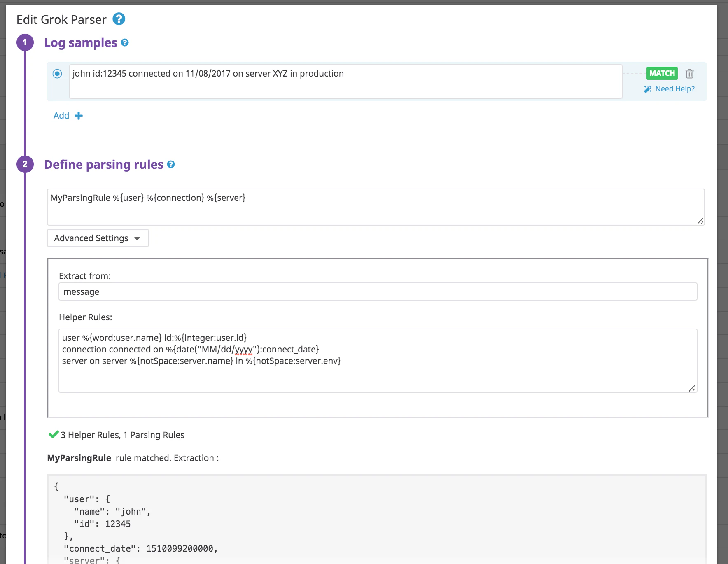This screenshot has width=728, height=564.
Task: Click the green checkmark validation icon
Action: pyautogui.click(x=54, y=435)
